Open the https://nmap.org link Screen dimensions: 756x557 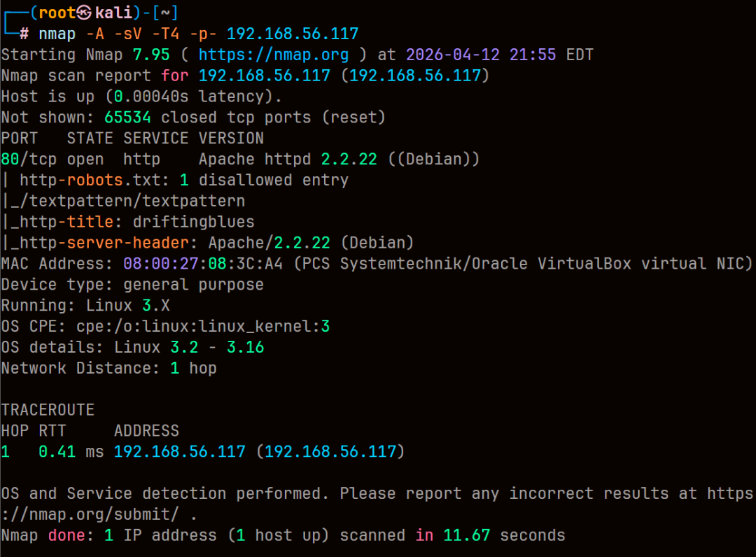274,55
